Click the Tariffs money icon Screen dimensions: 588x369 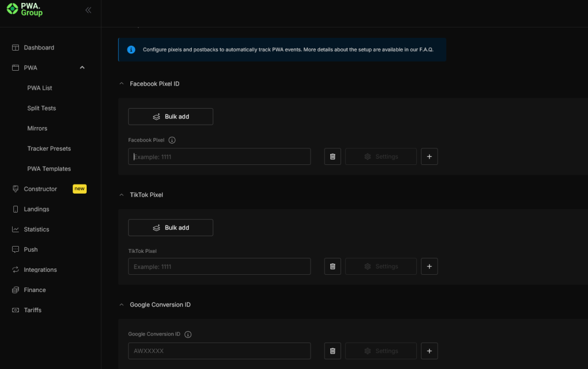coord(16,310)
